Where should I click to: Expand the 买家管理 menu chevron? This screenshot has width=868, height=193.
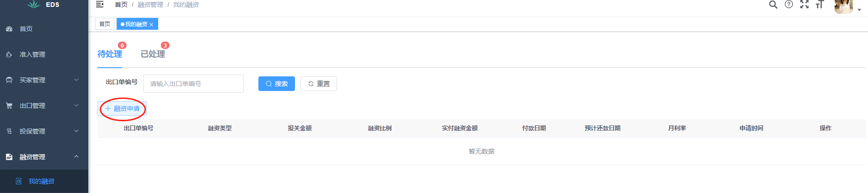(76, 80)
